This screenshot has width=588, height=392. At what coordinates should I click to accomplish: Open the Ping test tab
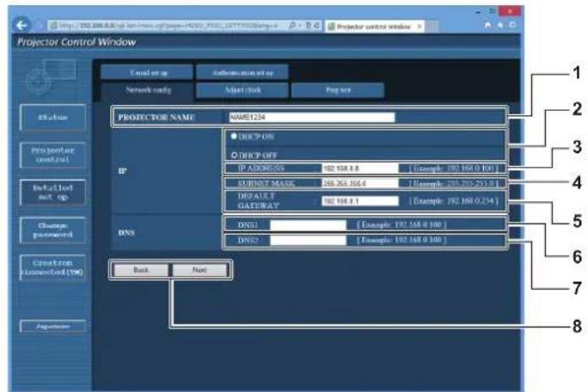(x=338, y=90)
